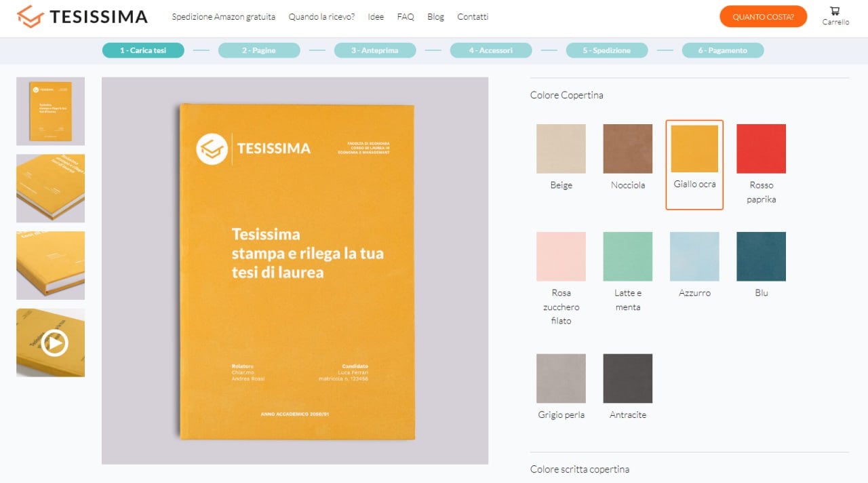
Task: Choose the Nocciola cover color
Action: click(628, 149)
